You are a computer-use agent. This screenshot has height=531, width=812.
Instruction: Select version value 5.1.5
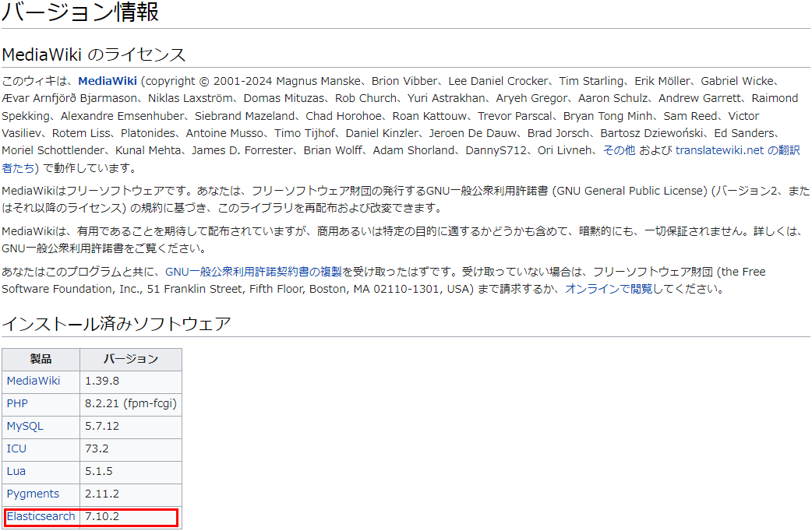(x=99, y=472)
